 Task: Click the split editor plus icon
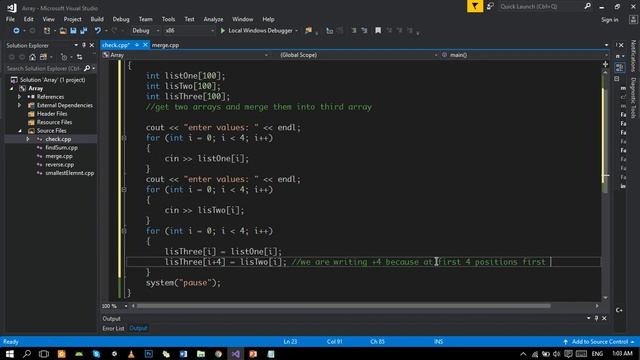tap(605, 64)
